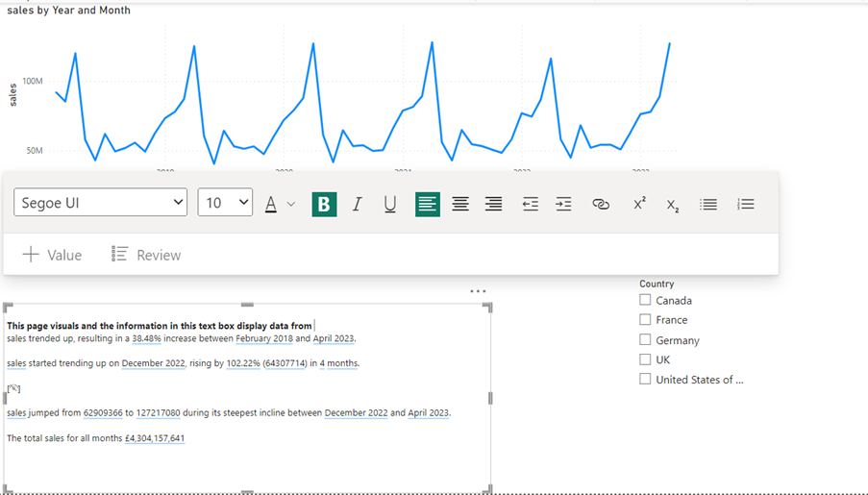The image size is (868, 495).
Task: Align text left
Action: tap(428, 204)
